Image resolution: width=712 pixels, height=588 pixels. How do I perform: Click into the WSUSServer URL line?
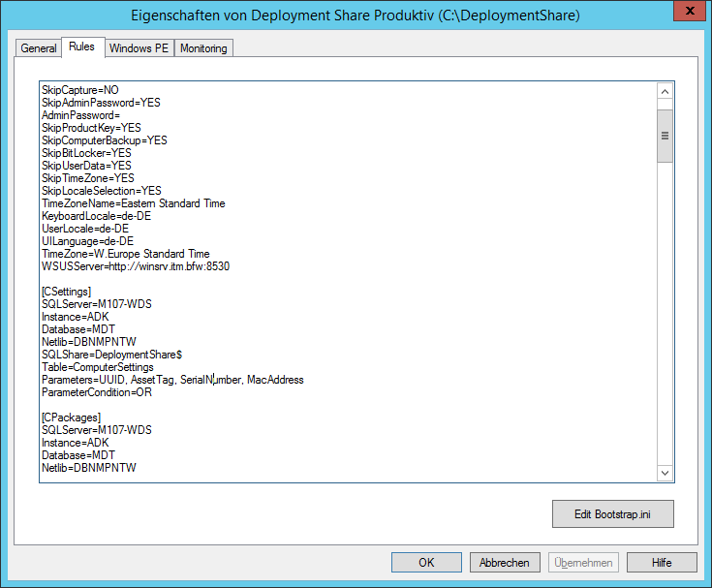136,266
